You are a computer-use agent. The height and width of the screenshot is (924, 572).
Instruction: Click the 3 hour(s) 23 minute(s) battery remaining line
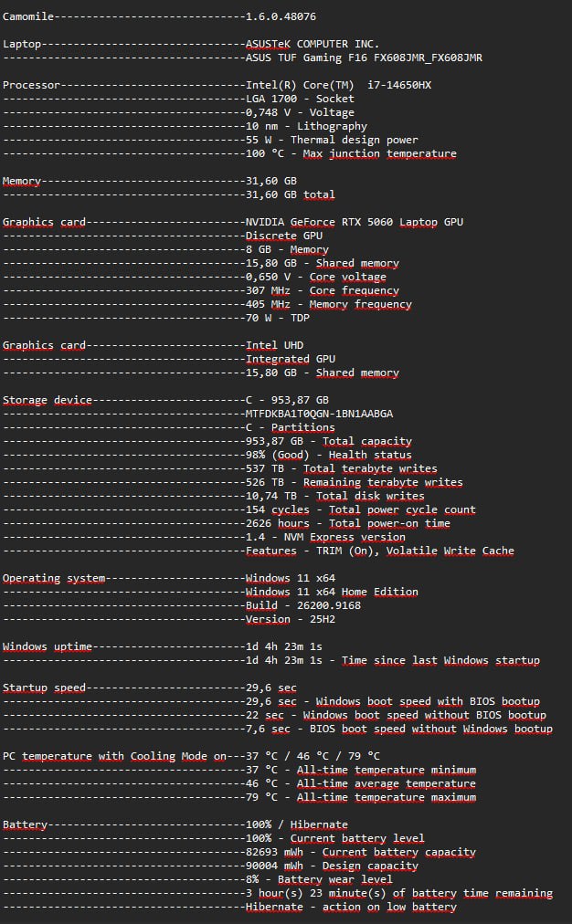[x=399, y=893]
